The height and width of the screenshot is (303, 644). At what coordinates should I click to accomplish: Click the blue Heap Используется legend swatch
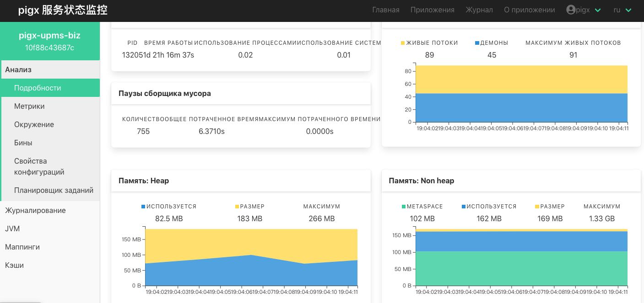click(143, 207)
